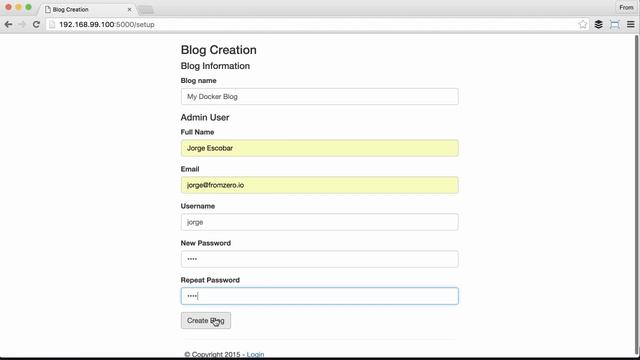Click the Blog name label
Screen dimensions: 640x360
[198, 80]
